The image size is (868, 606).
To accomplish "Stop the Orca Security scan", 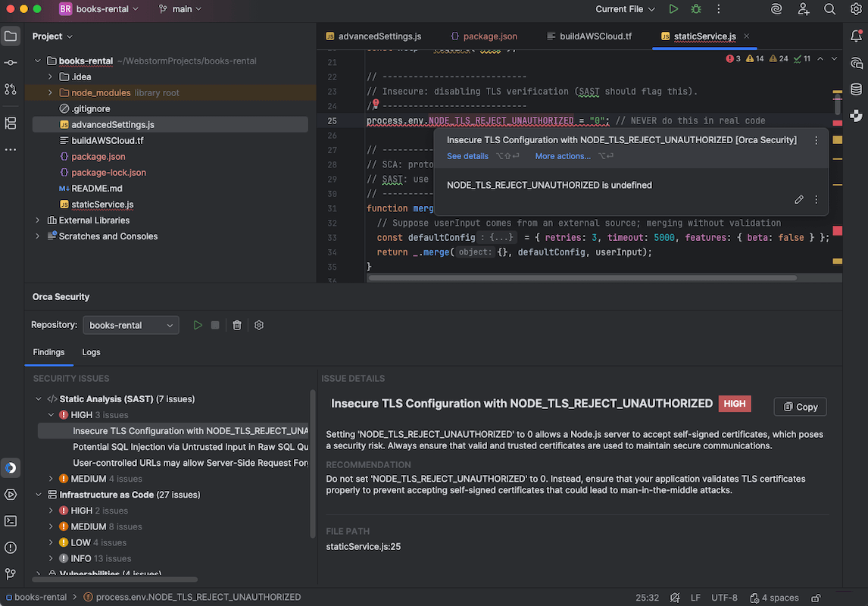I will 215,326.
